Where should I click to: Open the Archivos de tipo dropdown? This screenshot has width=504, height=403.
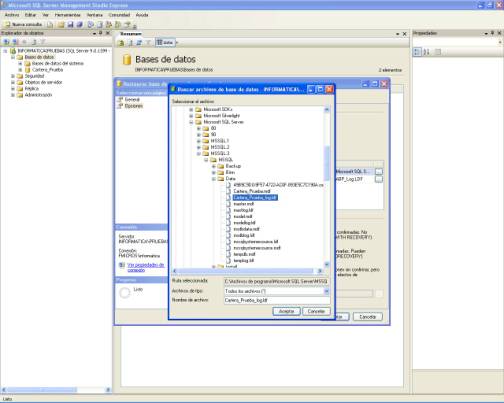coord(326,291)
